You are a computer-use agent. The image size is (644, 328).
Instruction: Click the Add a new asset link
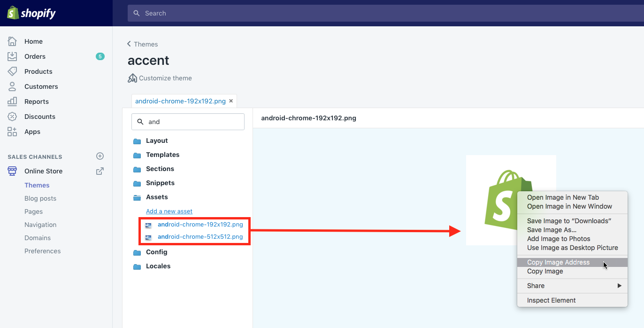[169, 211]
